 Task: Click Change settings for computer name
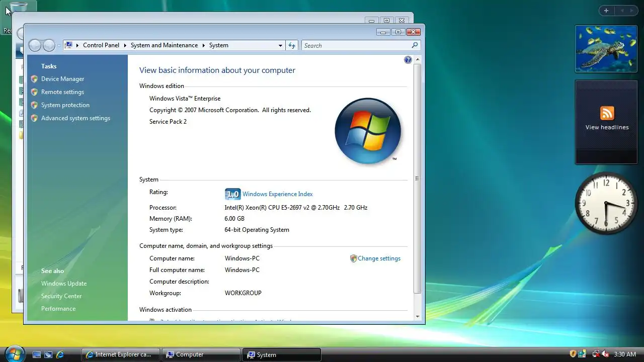point(379,258)
